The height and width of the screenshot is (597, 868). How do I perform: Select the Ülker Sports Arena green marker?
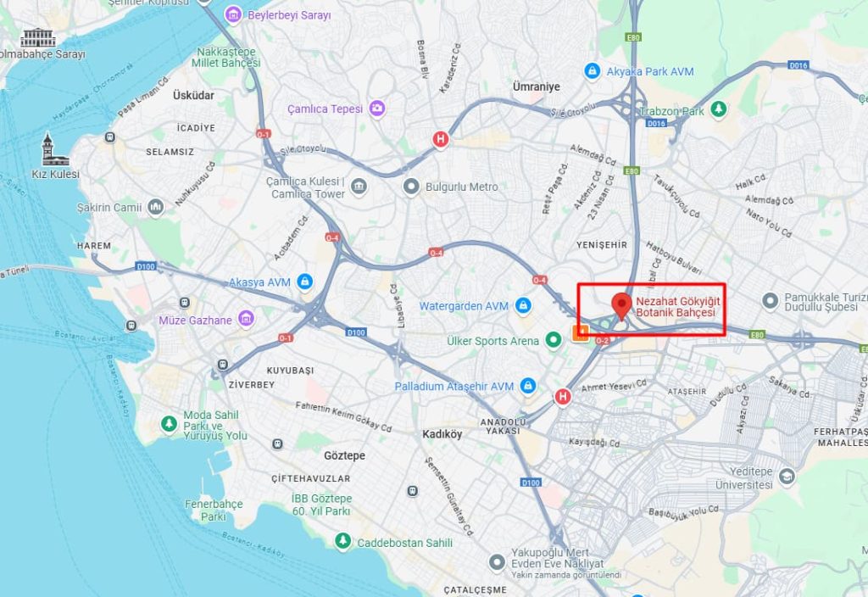click(553, 340)
